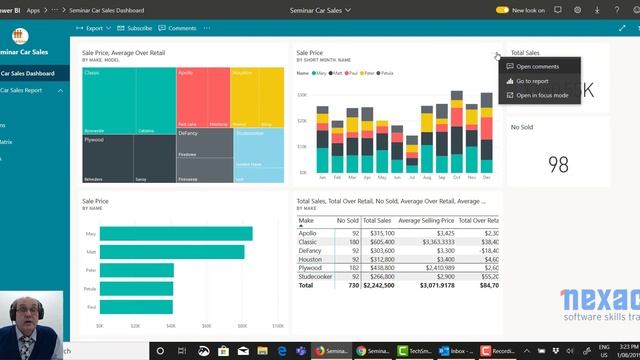Choose Open comments from context menu
The width and height of the screenshot is (640, 360).
click(540, 67)
